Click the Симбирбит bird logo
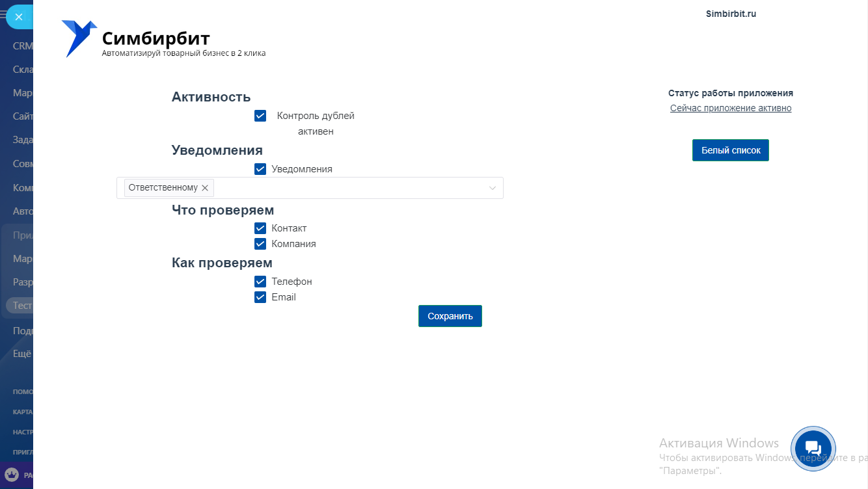Viewport: 868px width, 489px height. [78, 38]
